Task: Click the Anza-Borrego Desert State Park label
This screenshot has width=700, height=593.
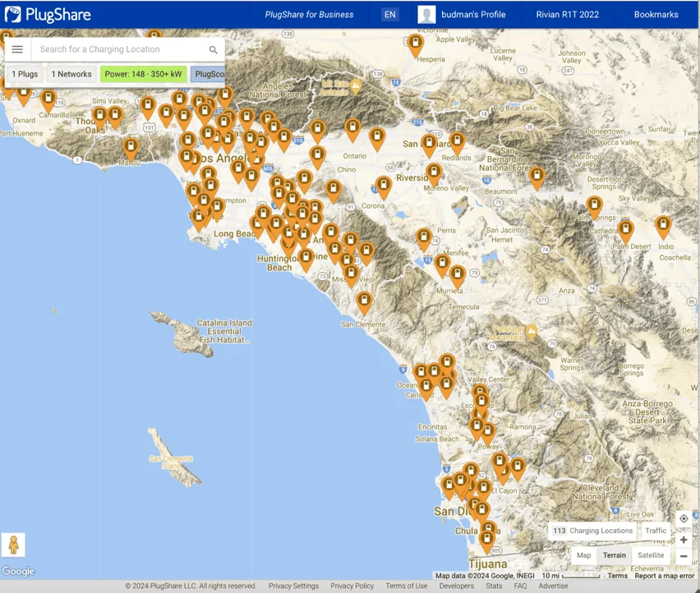Action: [647, 411]
